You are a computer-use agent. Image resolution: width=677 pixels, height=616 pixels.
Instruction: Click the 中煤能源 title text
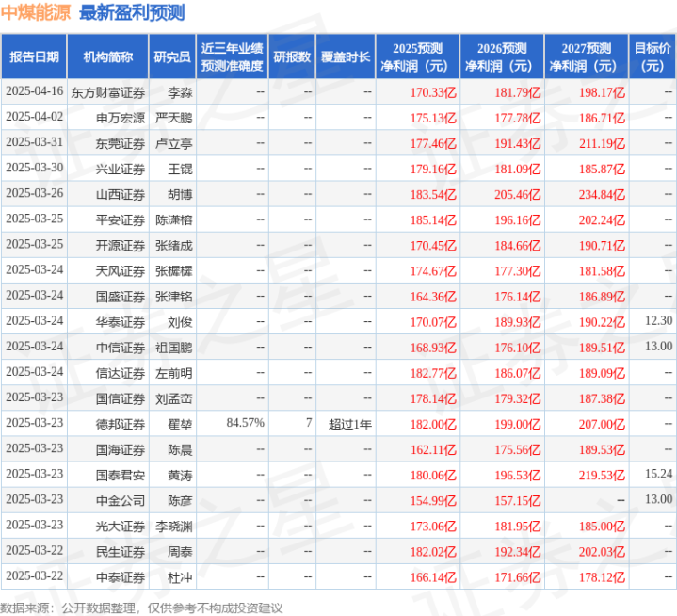(x=36, y=12)
